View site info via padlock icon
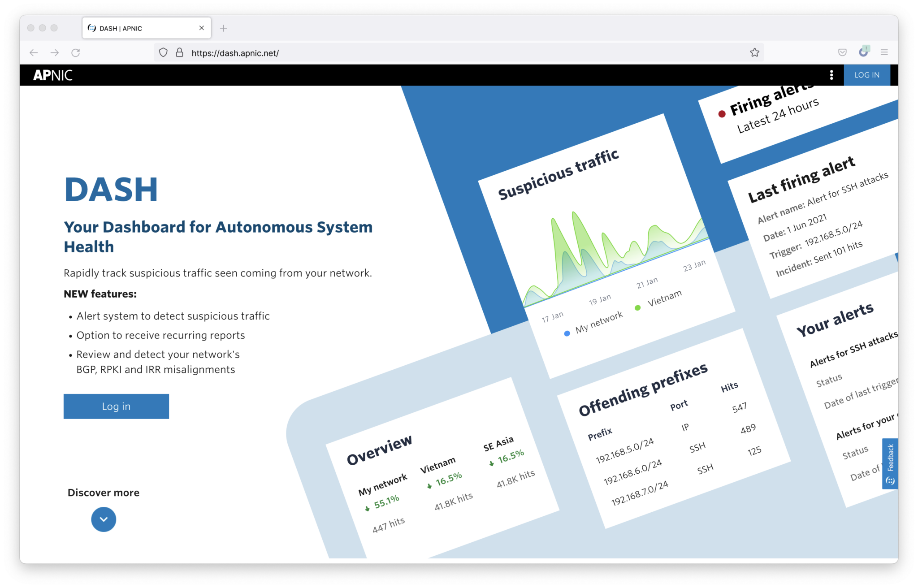Image resolution: width=918 pixels, height=588 pixels. (179, 52)
